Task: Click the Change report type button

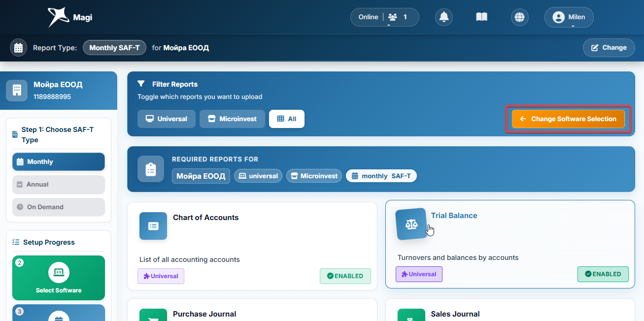Action: [x=609, y=48]
